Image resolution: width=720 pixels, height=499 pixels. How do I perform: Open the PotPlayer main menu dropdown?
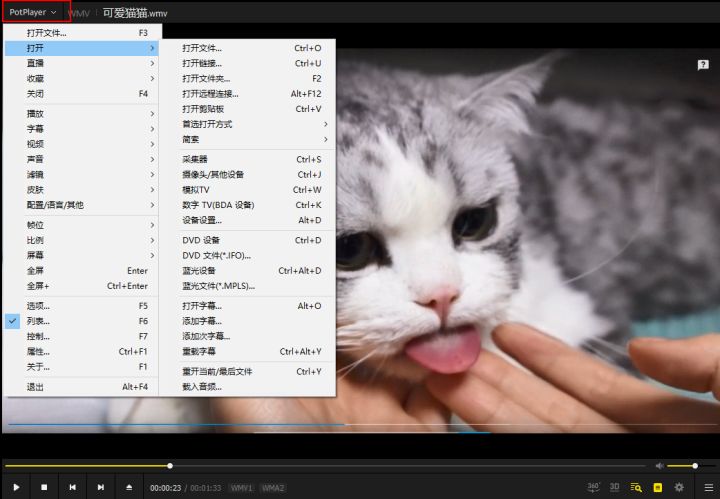(x=33, y=12)
